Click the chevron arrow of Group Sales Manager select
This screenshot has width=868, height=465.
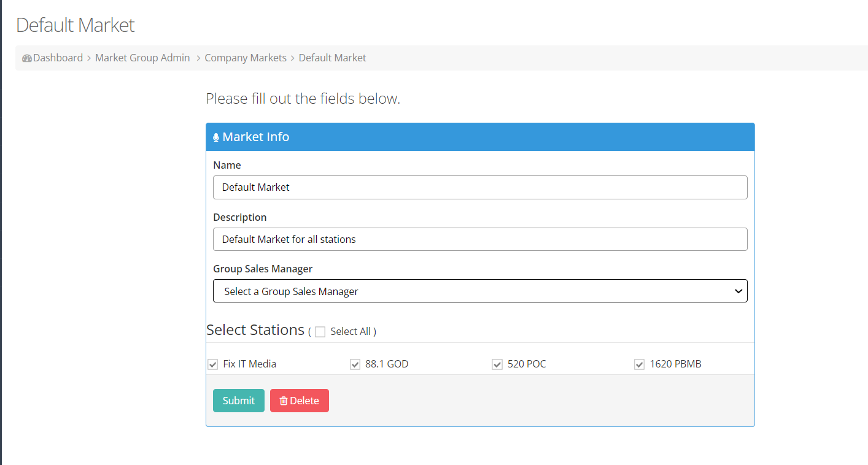738,291
